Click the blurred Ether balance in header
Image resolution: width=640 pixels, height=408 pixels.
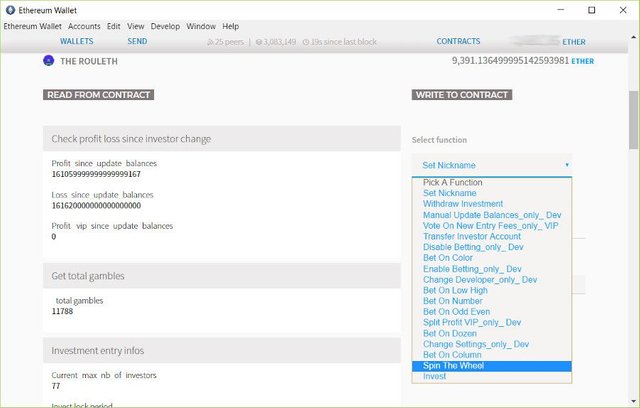535,41
